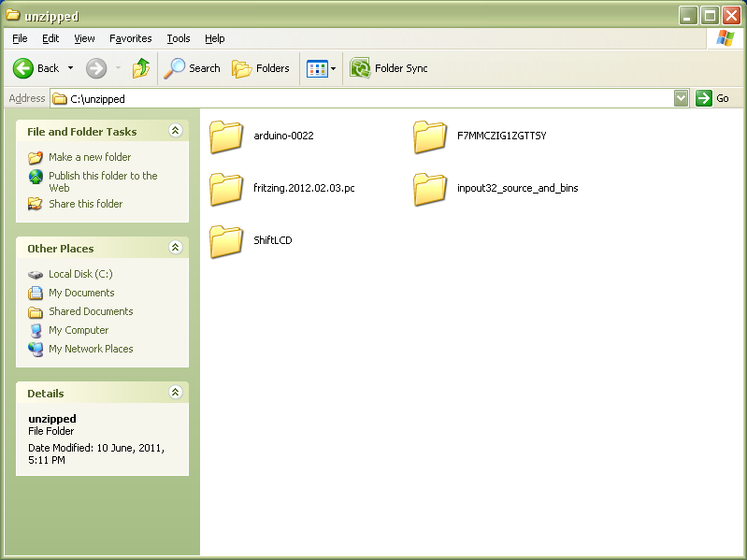Click the folder icon in the address bar
The height and width of the screenshot is (560, 747).
(60, 98)
